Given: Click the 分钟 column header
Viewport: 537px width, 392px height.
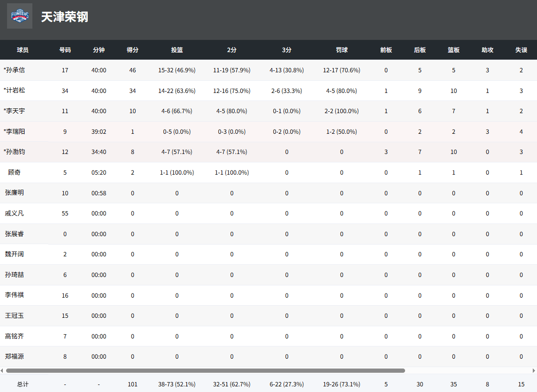Looking at the screenshot, I should pyautogui.click(x=99, y=50).
